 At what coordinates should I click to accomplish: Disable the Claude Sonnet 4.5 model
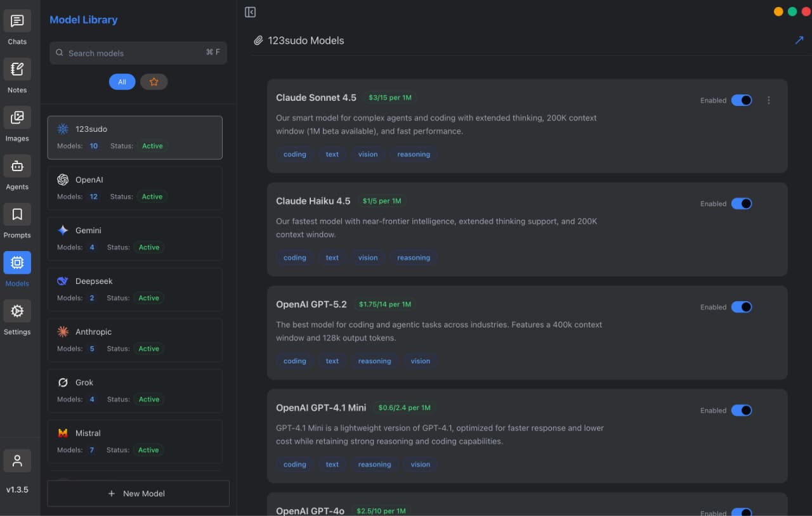[742, 100]
